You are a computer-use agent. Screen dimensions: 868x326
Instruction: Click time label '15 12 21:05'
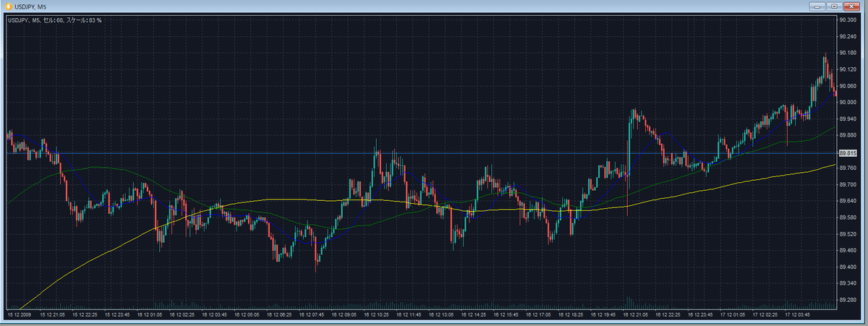coord(53,315)
